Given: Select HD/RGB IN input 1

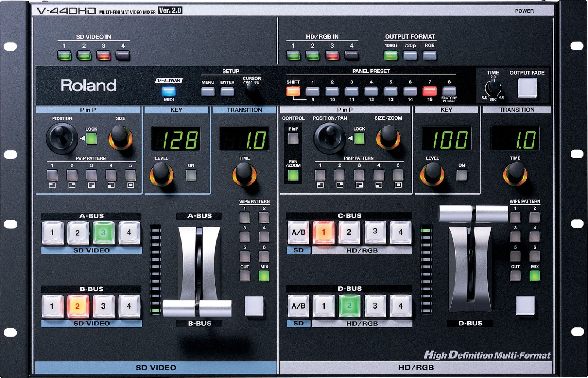Looking at the screenshot, I should [293, 54].
